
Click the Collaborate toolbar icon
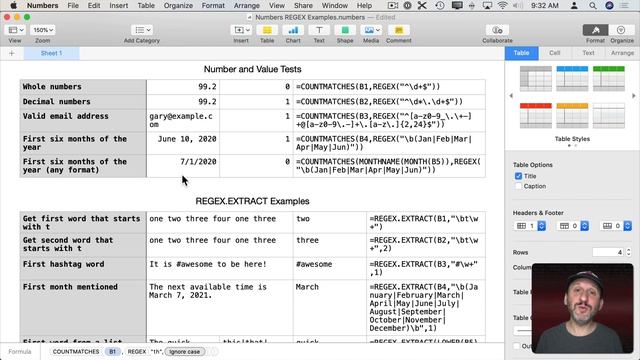(x=497, y=30)
